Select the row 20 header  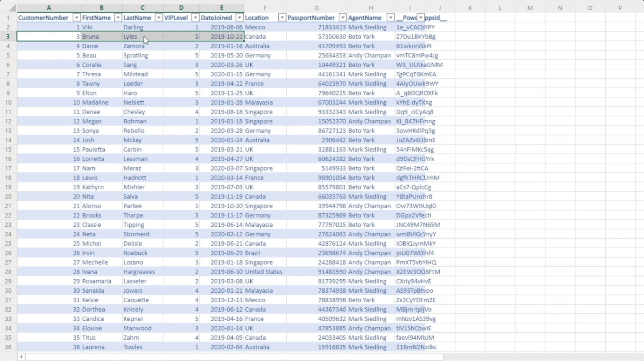[8, 196]
